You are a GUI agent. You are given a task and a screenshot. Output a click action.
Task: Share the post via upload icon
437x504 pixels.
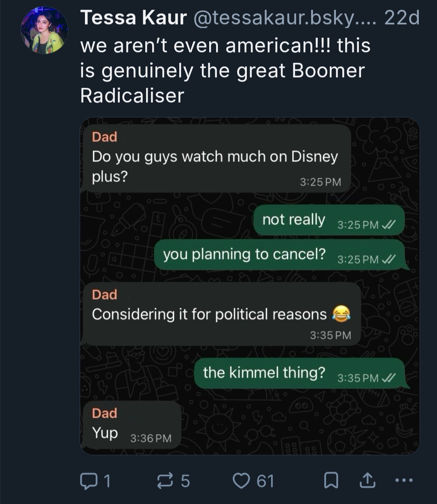click(x=367, y=481)
